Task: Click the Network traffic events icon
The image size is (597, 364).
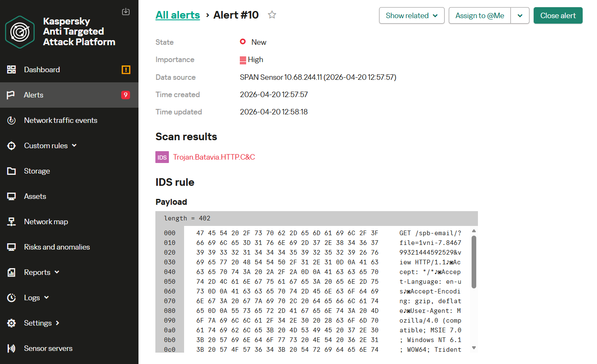Action: coord(11,120)
